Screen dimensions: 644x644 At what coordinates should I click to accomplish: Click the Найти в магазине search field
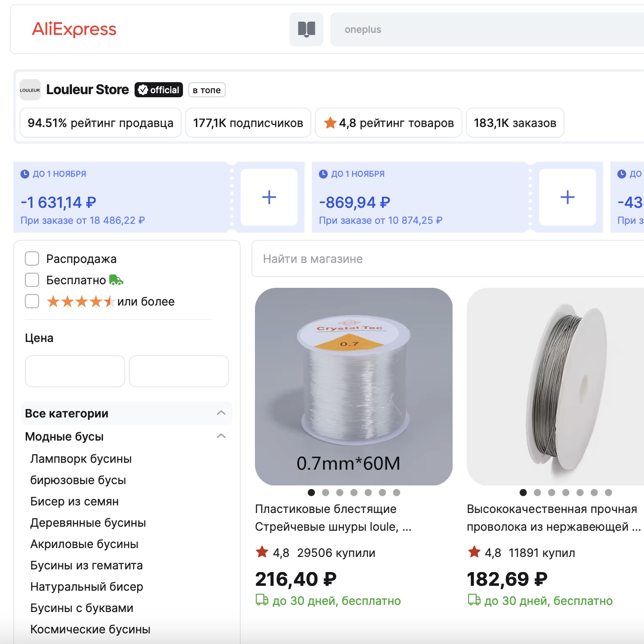click(x=444, y=259)
